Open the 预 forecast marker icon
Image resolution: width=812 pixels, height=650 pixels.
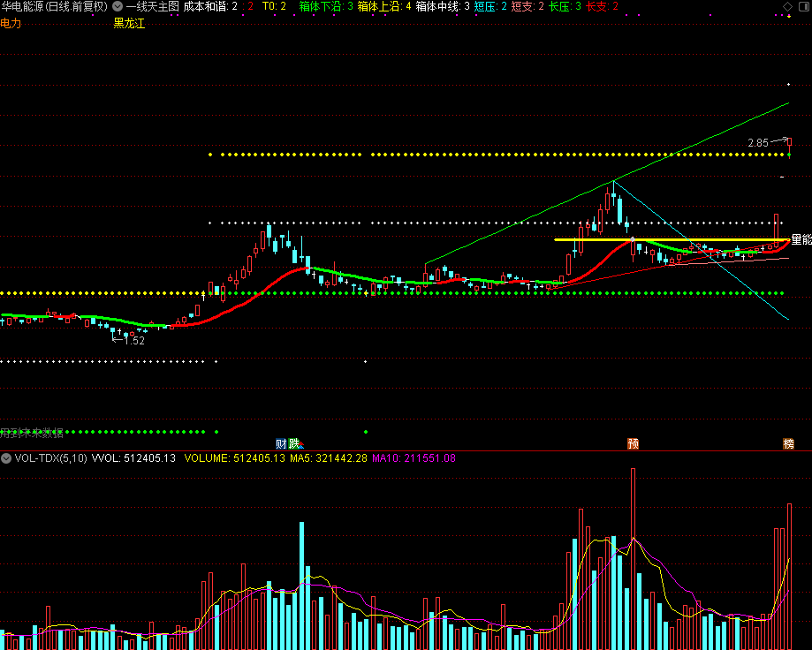click(x=633, y=443)
